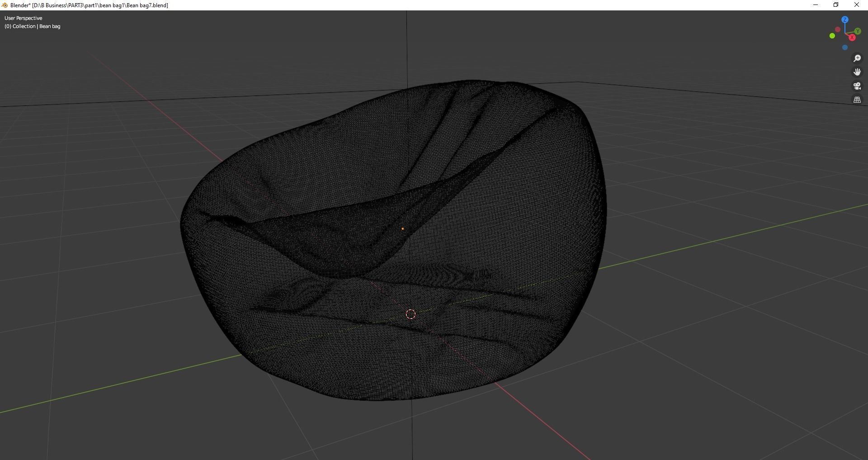Toggle the camera view icon
This screenshot has height=460, width=868.
click(857, 86)
